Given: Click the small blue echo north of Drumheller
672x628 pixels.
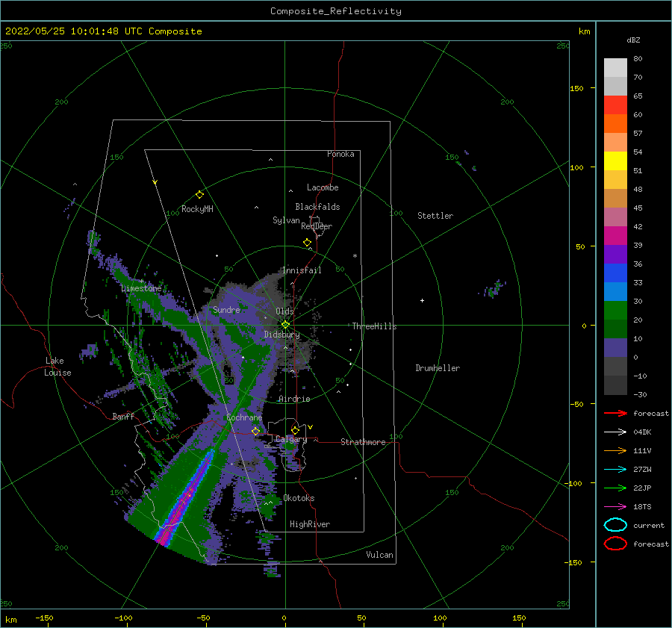Looking at the screenshot, I should [x=493, y=289].
